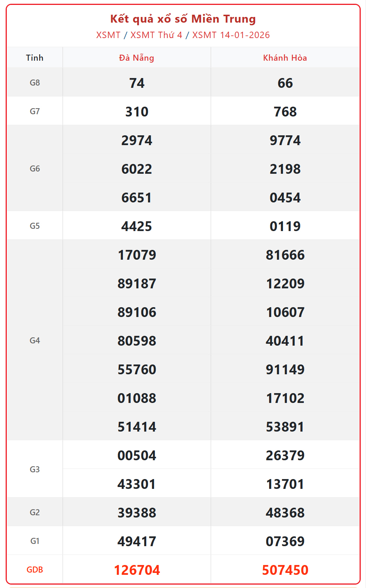Click the G8 result 74 for Đà Nẵng
The height and width of the screenshot is (588, 366).
click(x=137, y=83)
